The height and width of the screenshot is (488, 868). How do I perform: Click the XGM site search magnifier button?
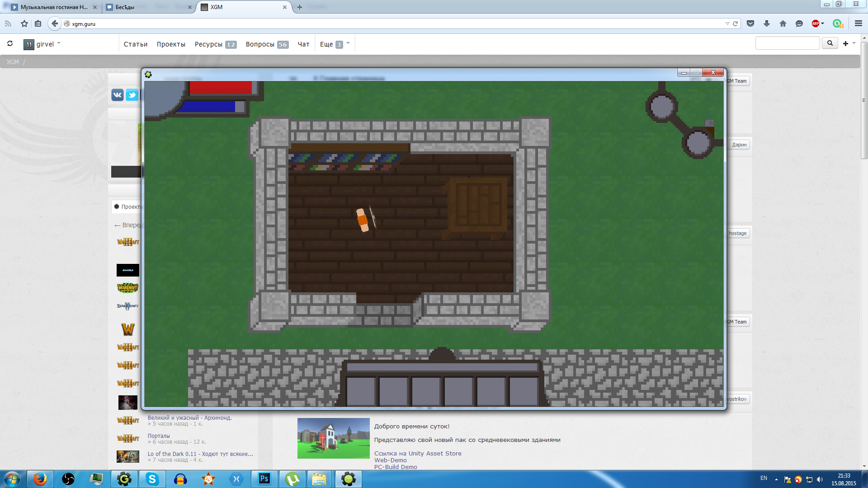coord(830,43)
